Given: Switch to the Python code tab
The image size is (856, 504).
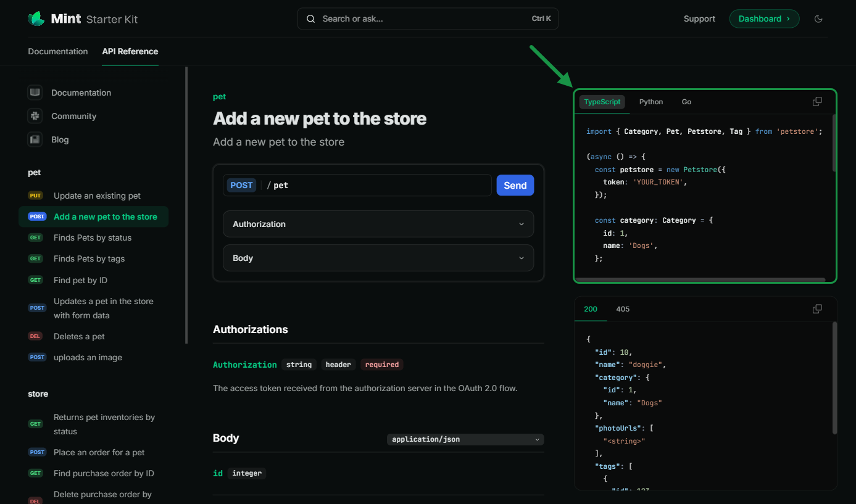Looking at the screenshot, I should tap(651, 102).
